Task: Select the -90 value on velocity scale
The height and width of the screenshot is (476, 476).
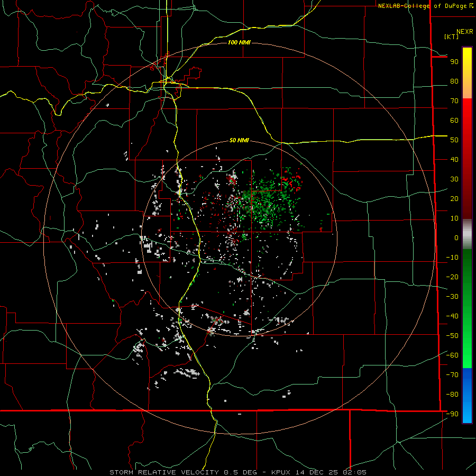Action: [x=452, y=414]
